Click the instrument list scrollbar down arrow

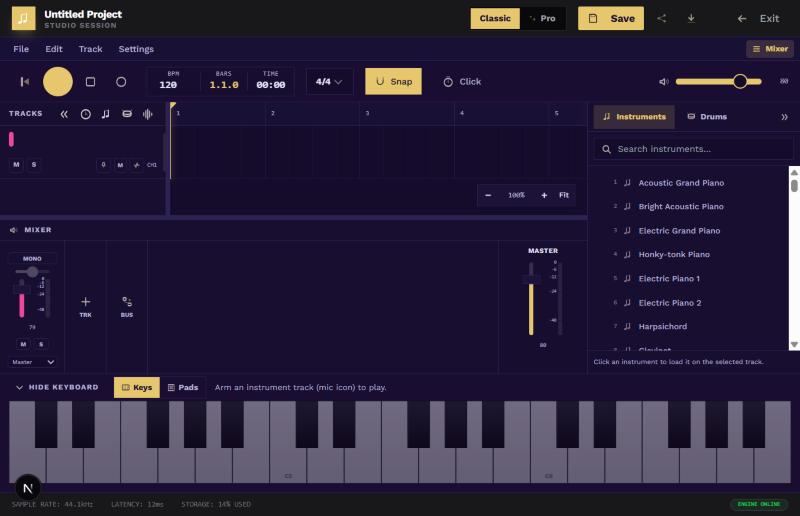pos(794,345)
